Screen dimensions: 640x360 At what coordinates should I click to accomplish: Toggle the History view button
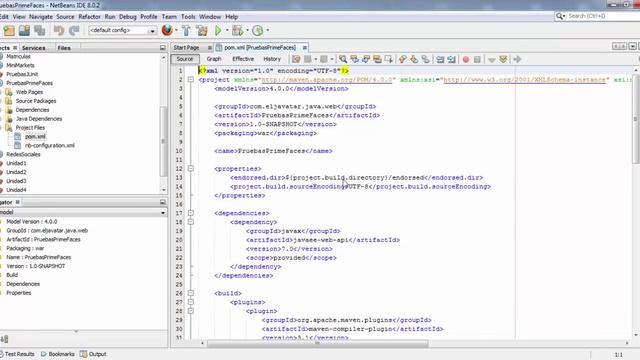[x=272, y=59]
